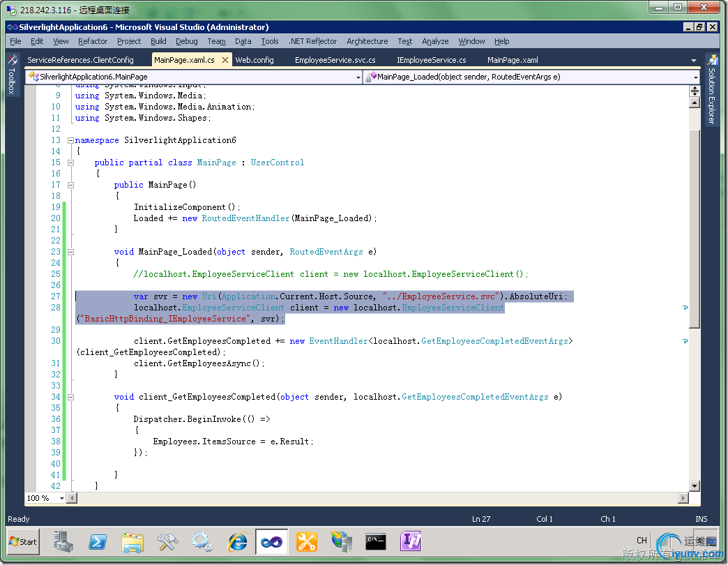728x565 pixels.
Task: Collapse the MainPage class outline node
Action: 70,163
